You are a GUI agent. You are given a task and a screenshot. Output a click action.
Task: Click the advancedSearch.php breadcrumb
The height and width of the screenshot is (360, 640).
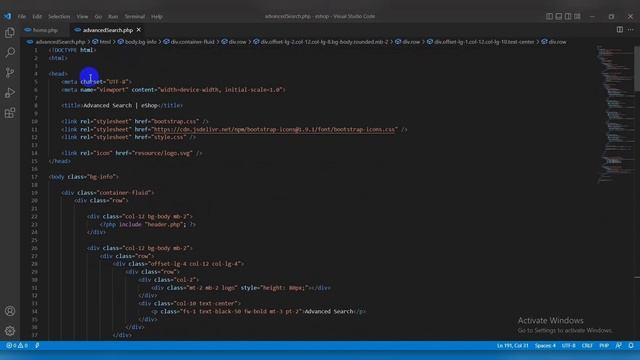pos(56,42)
